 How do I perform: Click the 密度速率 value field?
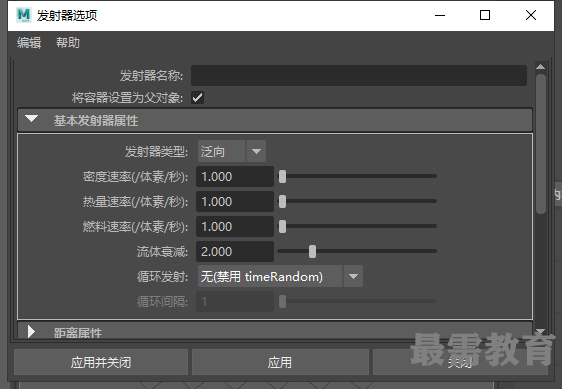pyautogui.click(x=235, y=176)
